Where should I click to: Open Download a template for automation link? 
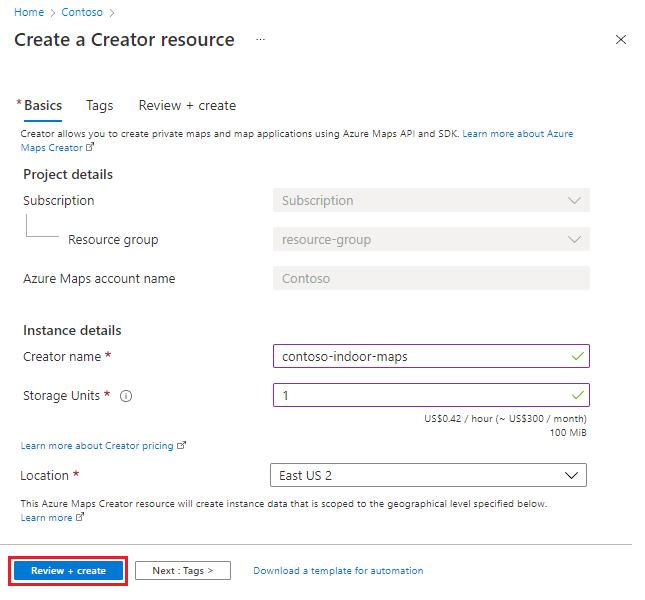(338, 571)
